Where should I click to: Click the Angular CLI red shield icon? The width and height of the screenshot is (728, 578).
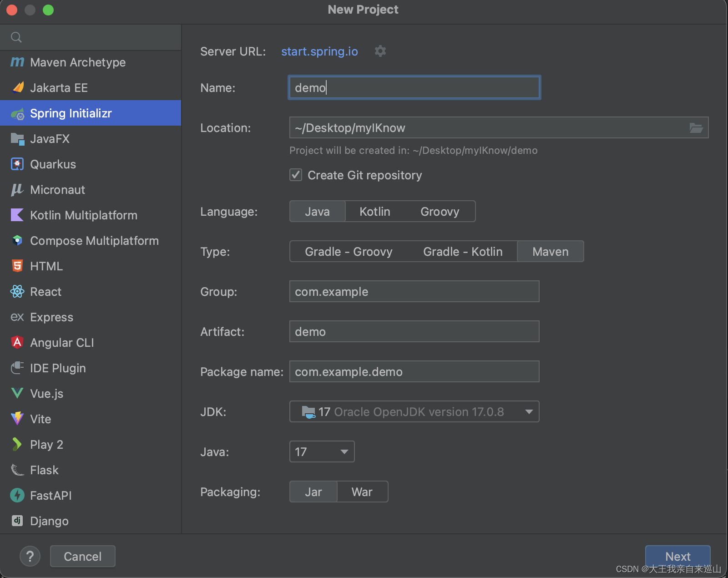pos(17,342)
